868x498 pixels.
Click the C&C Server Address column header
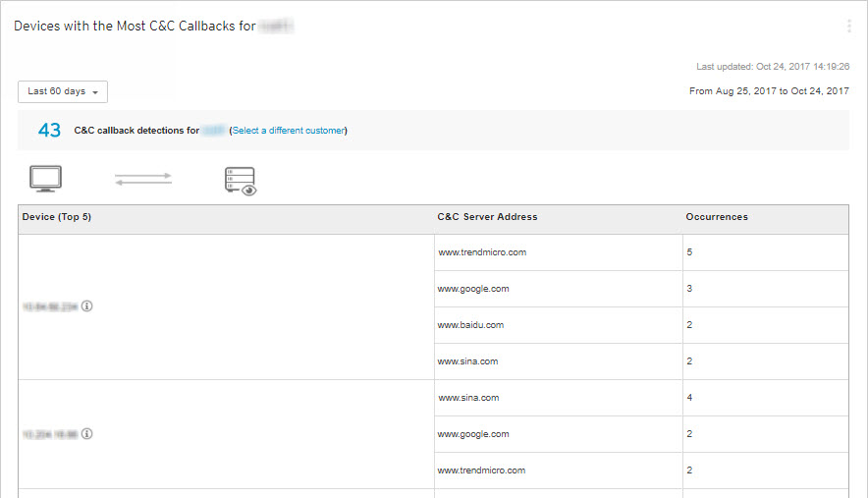(x=487, y=217)
